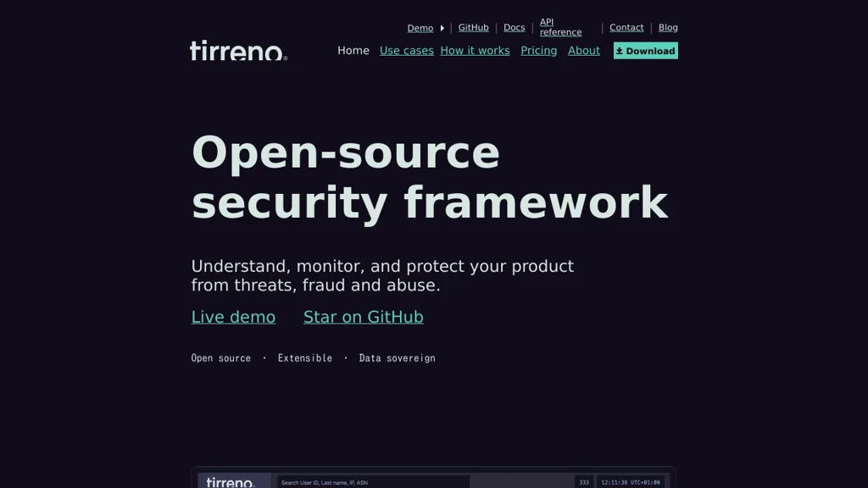Go to the Contact page

click(626, 28)
